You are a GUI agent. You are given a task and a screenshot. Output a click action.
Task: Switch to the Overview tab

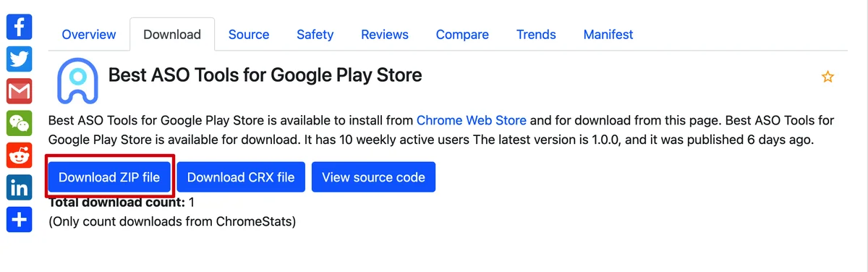click(89, 35)
